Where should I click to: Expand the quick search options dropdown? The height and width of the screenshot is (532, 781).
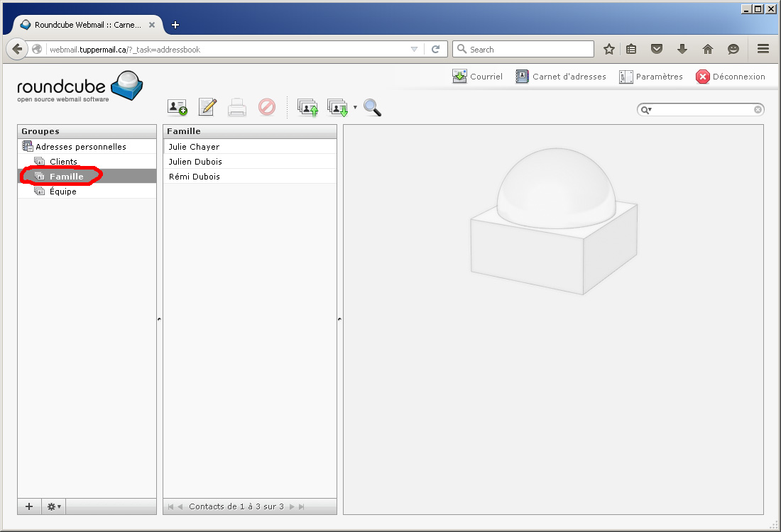tap(646, 110)
